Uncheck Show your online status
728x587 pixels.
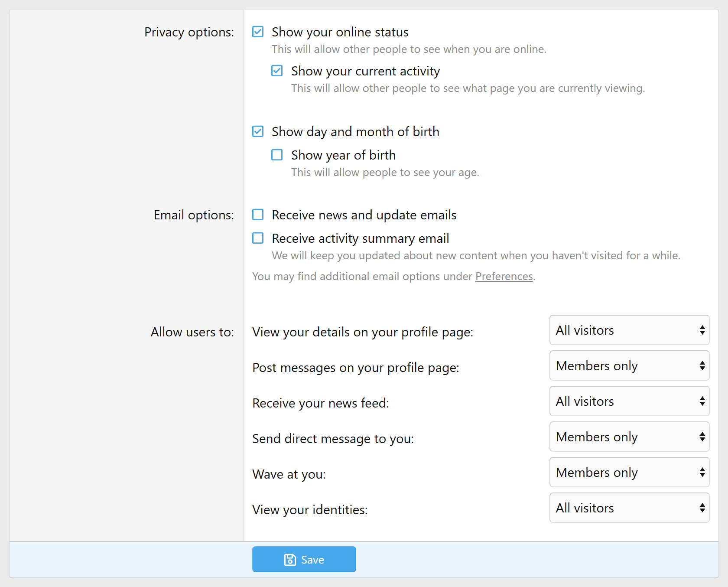click(x=258, y=32)
